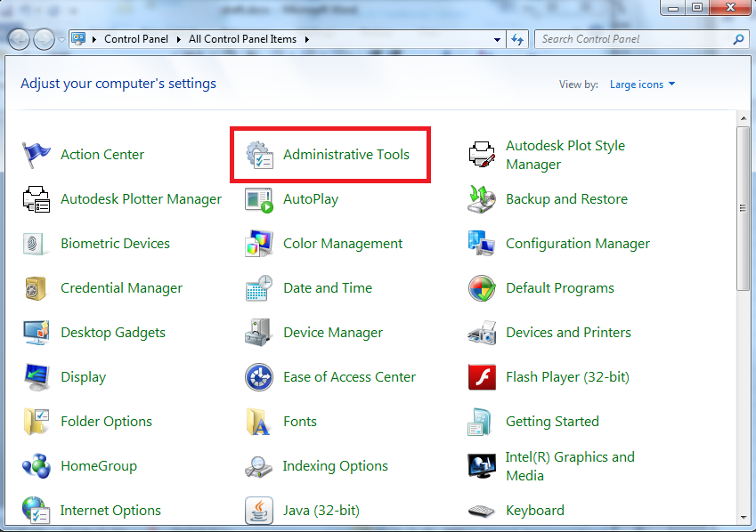Open the Ease of Access Center link

pyautogui.click(x=350, y=377)
